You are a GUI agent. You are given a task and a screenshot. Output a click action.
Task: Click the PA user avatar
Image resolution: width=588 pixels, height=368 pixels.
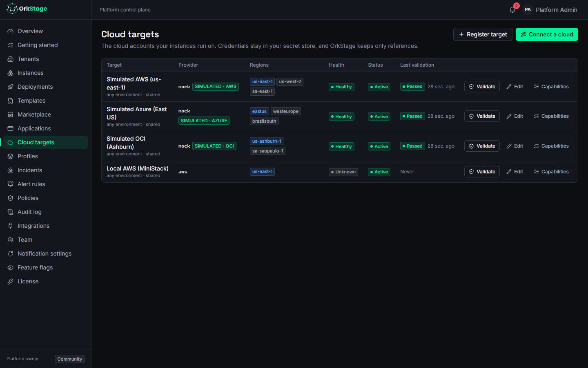click(x=528, y=10)
